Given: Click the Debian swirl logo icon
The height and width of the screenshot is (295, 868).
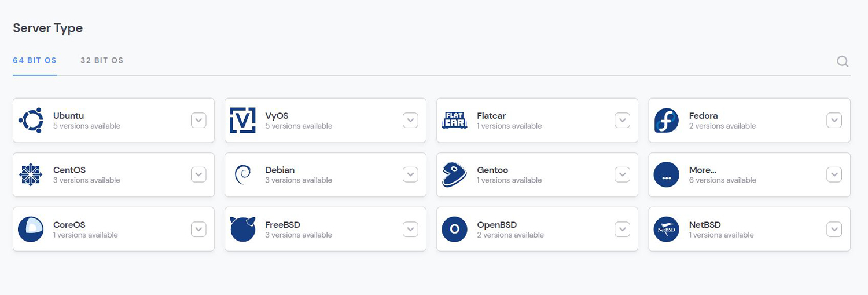Looking at the screenshot, I should coord(242,175).
